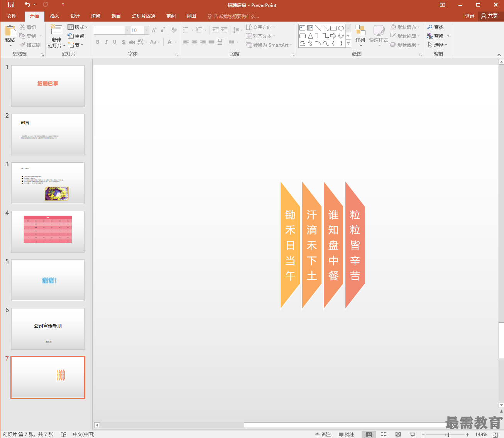Image resolution: width=504 pixels, height=438 pixels.
Task: Select the Arrow line shape
Action: [325, 28]
